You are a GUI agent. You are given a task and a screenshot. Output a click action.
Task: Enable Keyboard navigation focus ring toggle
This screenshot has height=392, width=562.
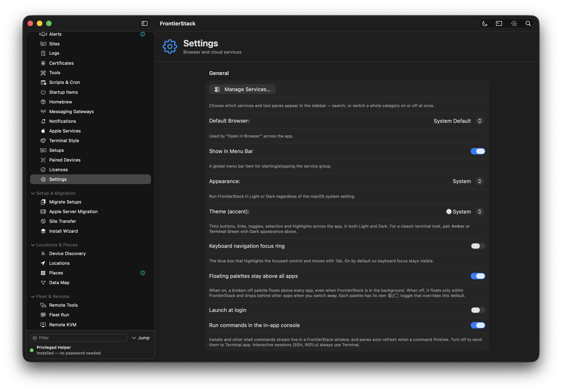(478, 246)
